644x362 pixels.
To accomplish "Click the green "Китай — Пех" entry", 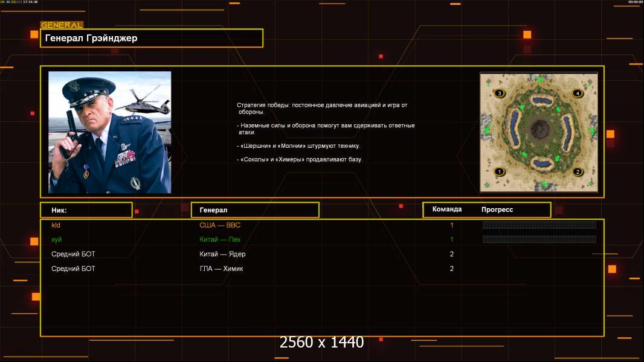I will pyautogui.click(x=220, y=240).
